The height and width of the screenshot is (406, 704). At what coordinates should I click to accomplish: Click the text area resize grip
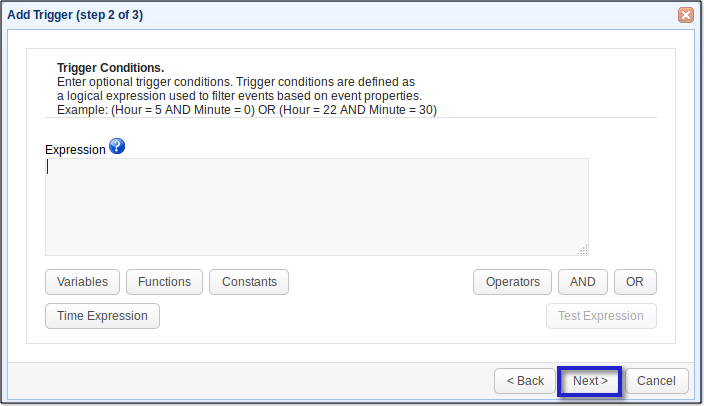tap(582, 250)
